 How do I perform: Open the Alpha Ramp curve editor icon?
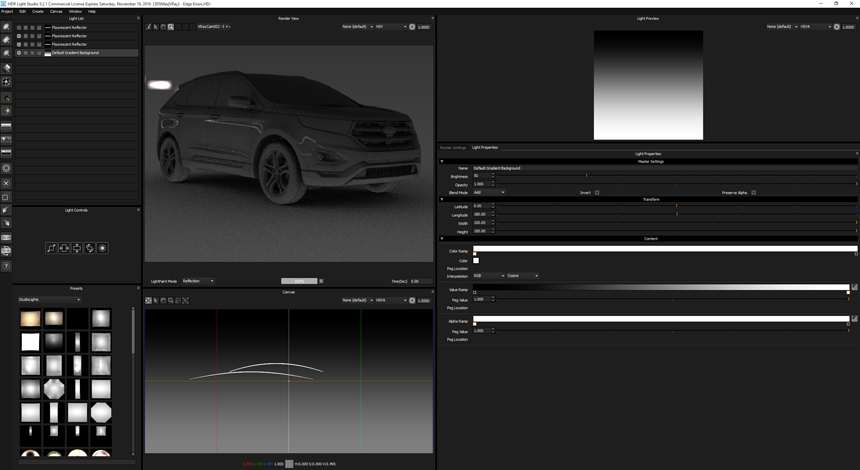click(x=855, y=319)
